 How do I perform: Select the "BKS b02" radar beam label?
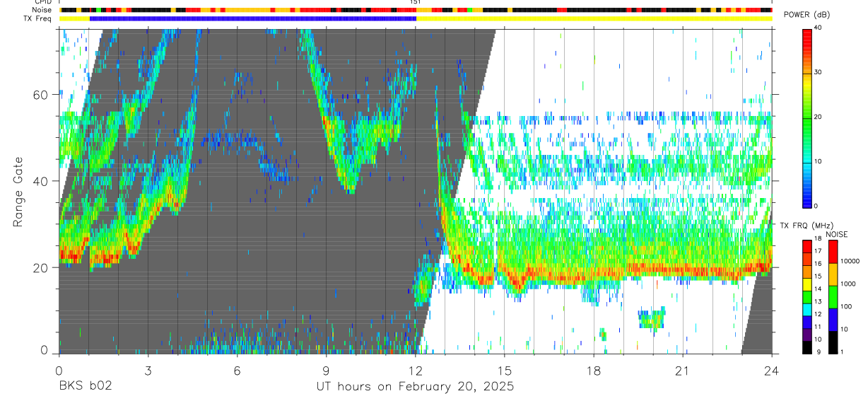click(84, 387)
